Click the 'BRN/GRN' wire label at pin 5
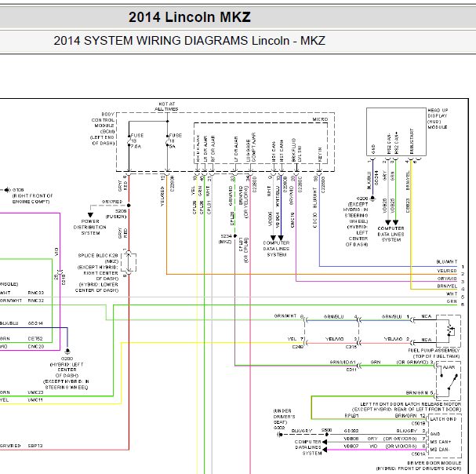The height and width of the screenshot is (474, 476). coord(417,392)
